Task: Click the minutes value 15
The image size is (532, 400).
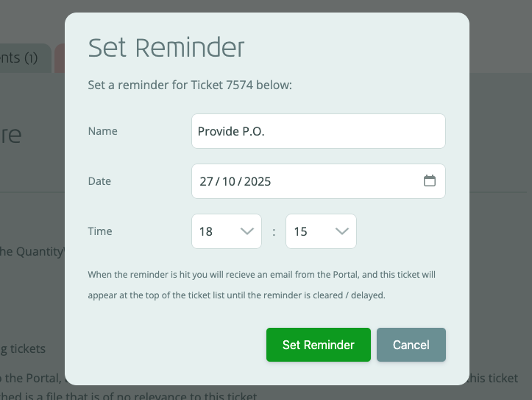Action: coord(300,231)
